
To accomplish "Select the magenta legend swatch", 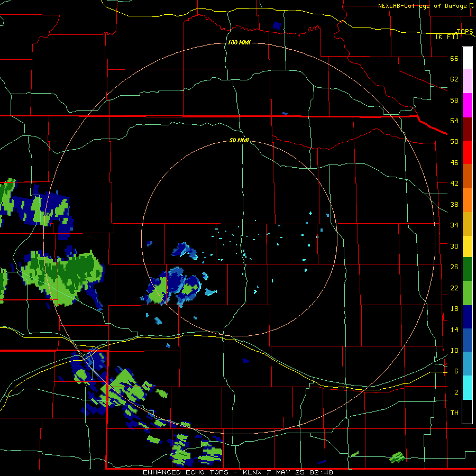I will [467, 105].
